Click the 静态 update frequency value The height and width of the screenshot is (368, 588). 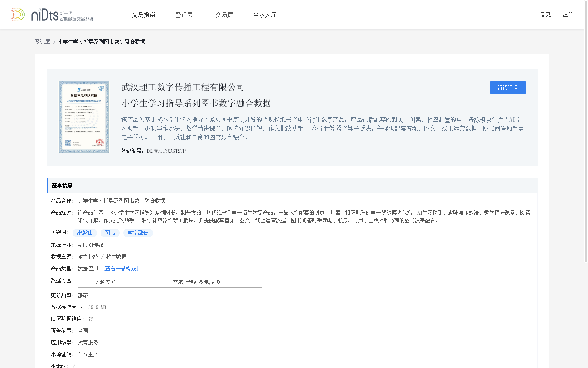click(83, 296)
